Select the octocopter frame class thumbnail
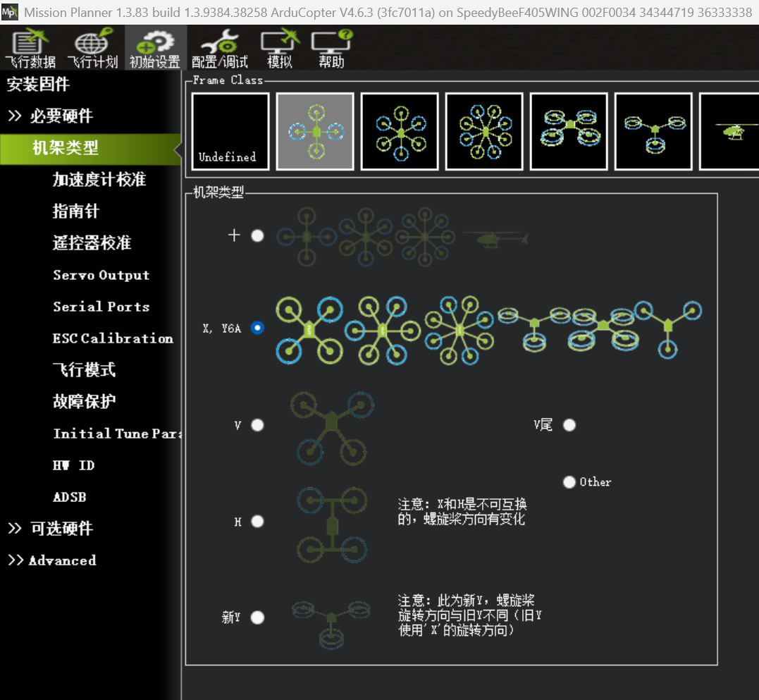Viewport: 759px width, 700px height. pyautogui.click(x=485, y=131)
